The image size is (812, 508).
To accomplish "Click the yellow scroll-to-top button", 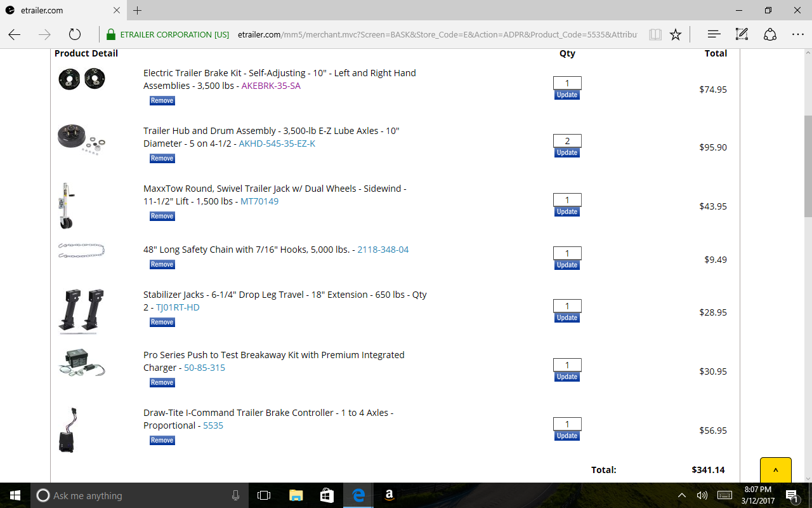I will (775, 470).
